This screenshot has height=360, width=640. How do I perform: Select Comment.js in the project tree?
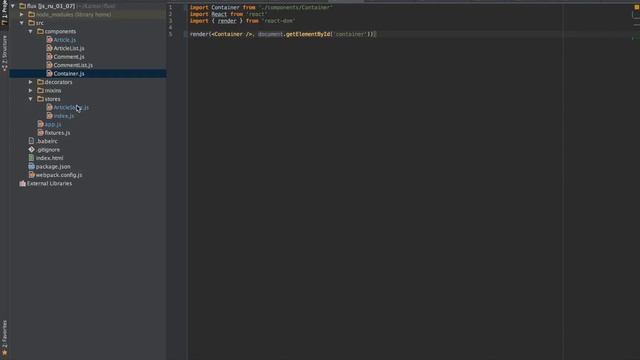pyautogui.click(x=69, y=57)
